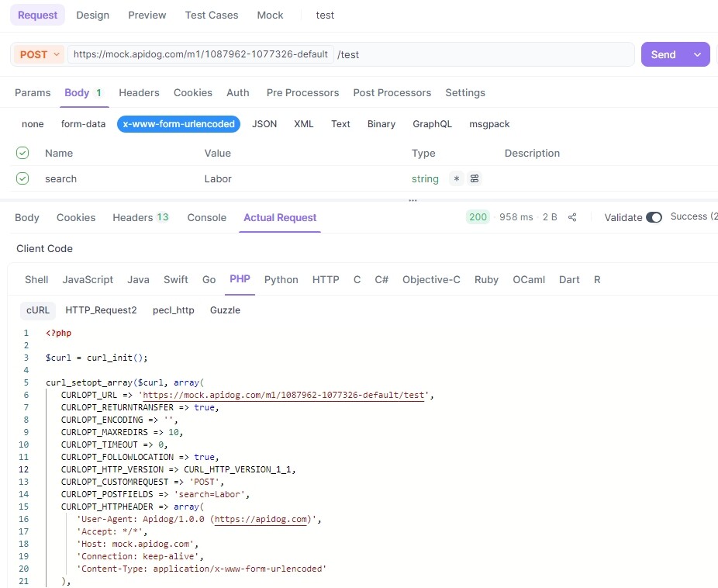Switch to the Test Cases tab
718x588 pixels.
pos(212,15)
